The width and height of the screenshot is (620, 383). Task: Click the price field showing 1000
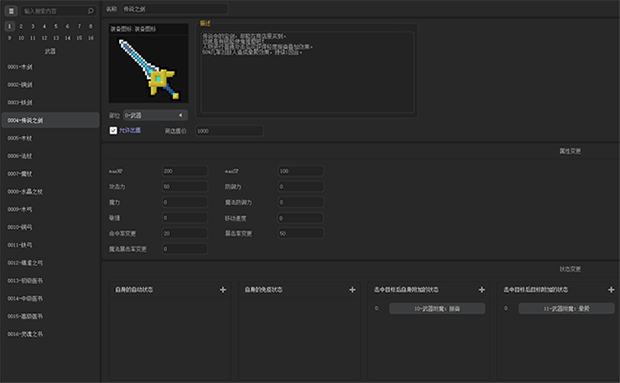click(229, 131)
